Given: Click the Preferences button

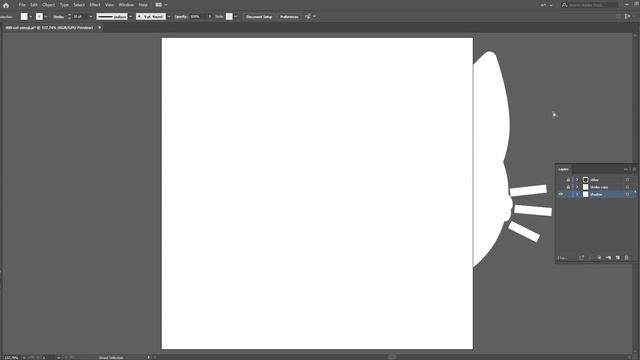Looking at the screenshot, I should [289, 17].
